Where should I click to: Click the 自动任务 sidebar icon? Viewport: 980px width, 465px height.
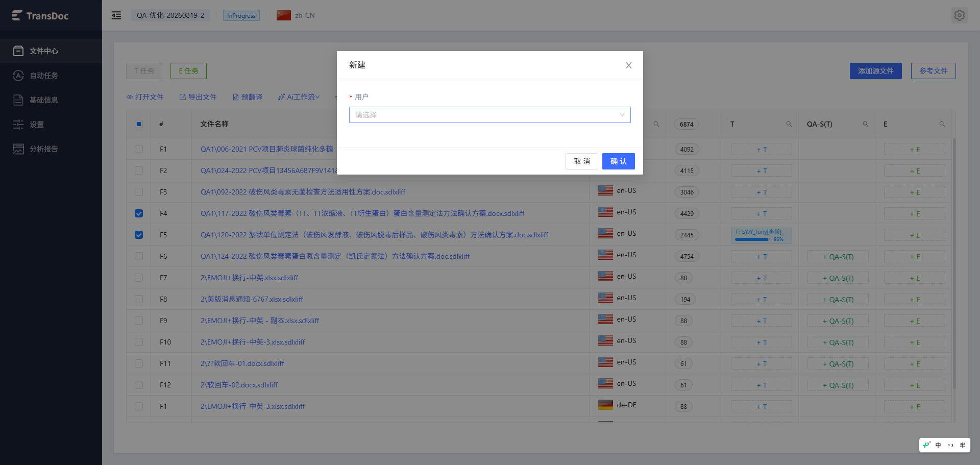(x=18, y=76)
